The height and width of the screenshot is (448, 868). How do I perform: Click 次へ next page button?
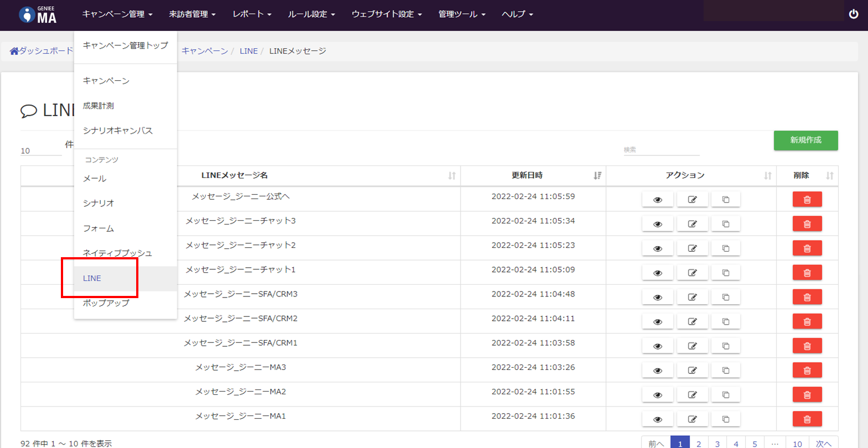(824, 444)
